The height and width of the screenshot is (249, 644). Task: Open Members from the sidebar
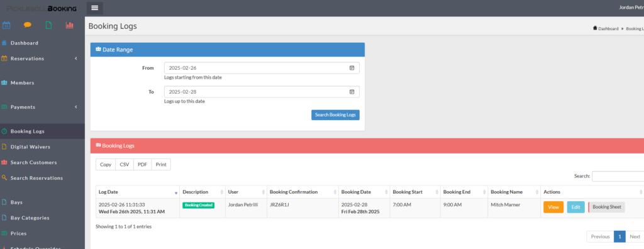coord(22,82)
